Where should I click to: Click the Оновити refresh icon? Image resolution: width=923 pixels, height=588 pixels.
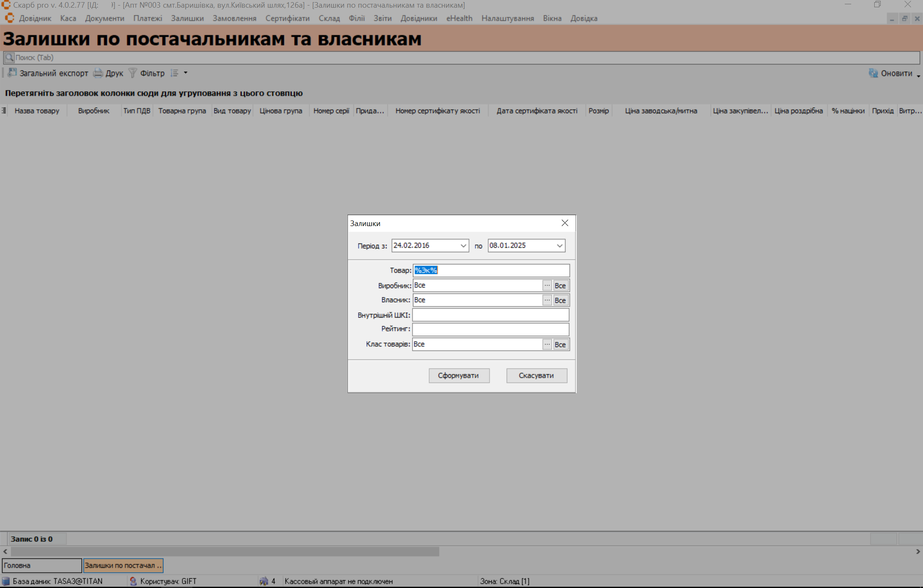click(873, 73)
